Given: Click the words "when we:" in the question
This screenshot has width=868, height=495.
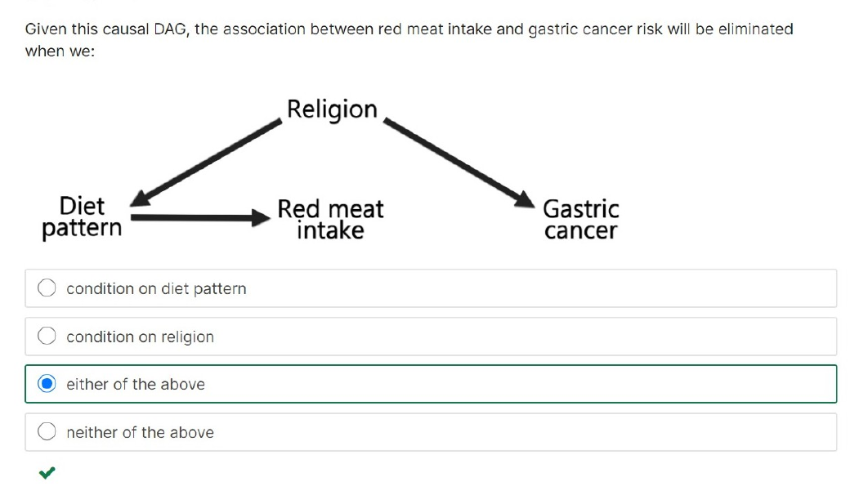Looking at the screenshot, I should (60, 51).
